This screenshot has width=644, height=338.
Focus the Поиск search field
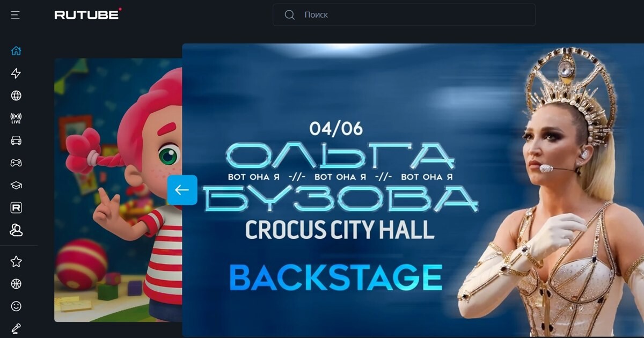coord(404,15)
